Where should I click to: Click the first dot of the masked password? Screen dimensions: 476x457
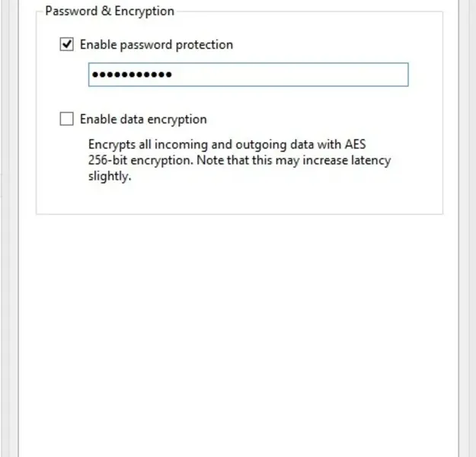(95, 75)
